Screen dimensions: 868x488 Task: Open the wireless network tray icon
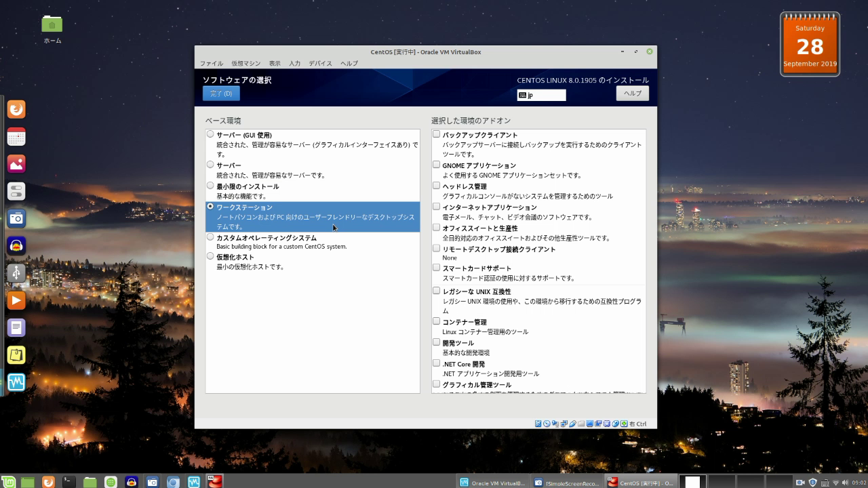coord(836,483)
